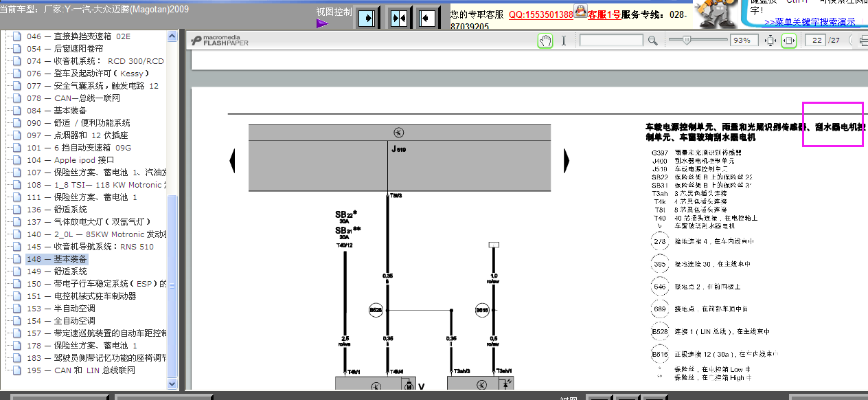The height and width of the screenshot is (400, 868).
Task: Select 046 — 直接换挡变速箱 02E
Action: [x=79, y=36]
